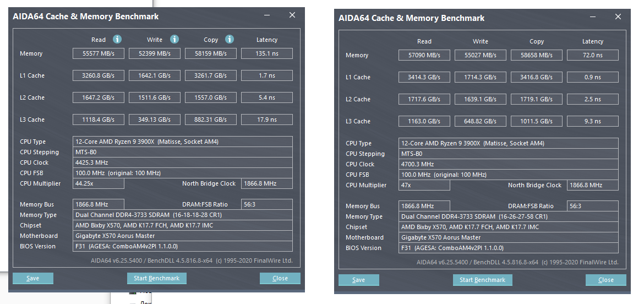Select L3 cache write 648.82 GB/s

click(481, 121)
